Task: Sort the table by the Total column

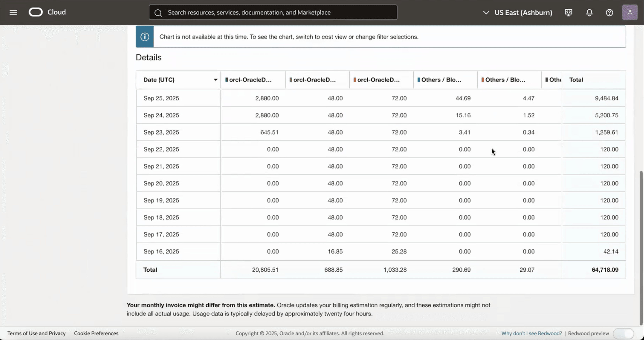Action: [x=576, y=79]
